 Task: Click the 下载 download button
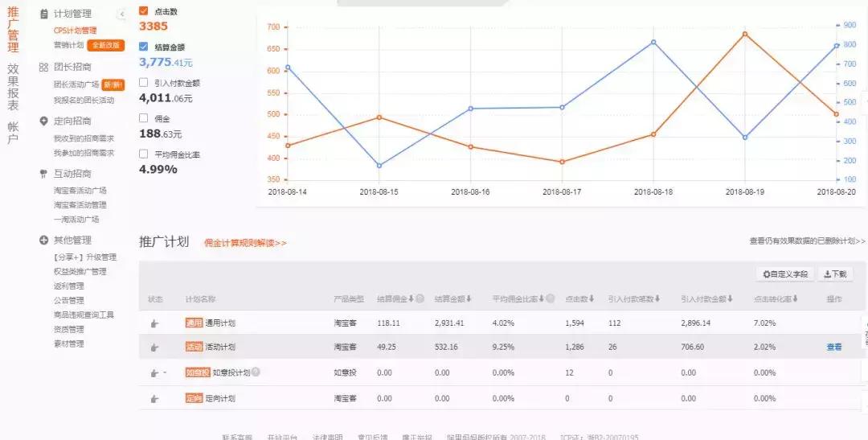tap(835, 273)
